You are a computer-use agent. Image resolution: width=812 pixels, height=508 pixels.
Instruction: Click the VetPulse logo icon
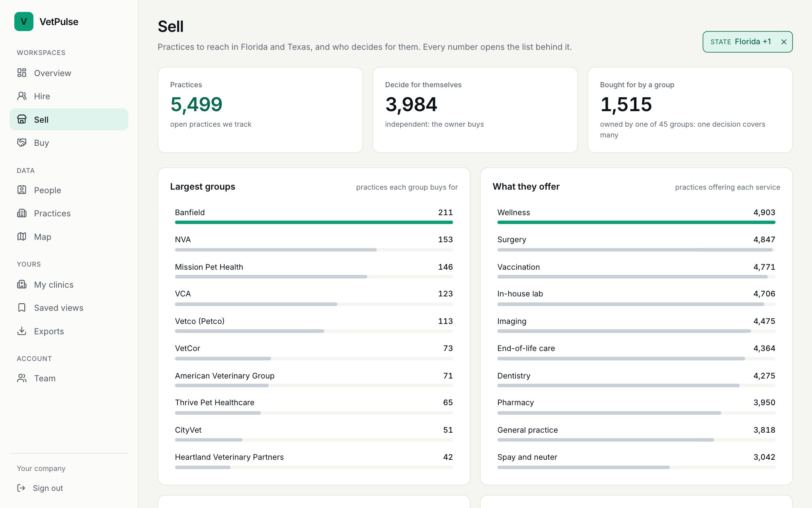tap(24, 22)
